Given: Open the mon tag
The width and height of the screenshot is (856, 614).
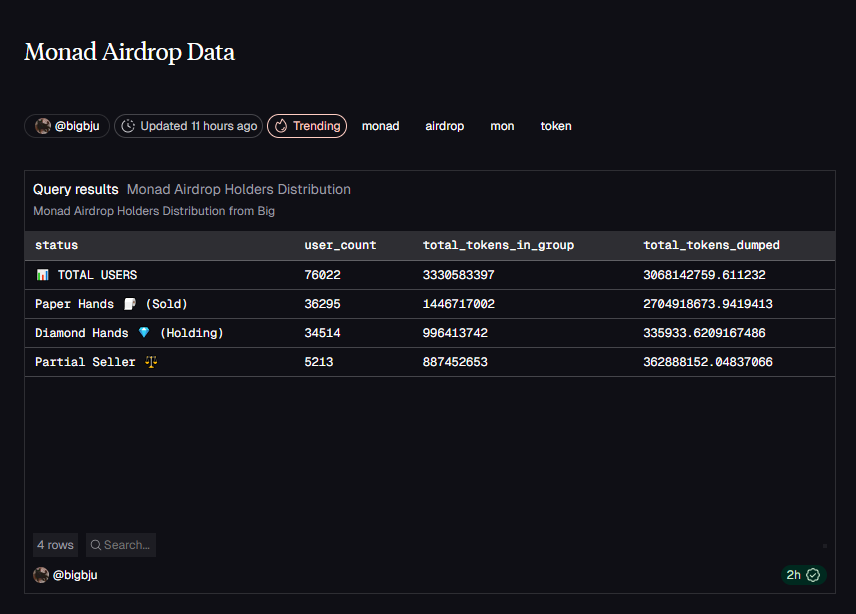Looking at the screenshot, I should (x=502, y=126).
